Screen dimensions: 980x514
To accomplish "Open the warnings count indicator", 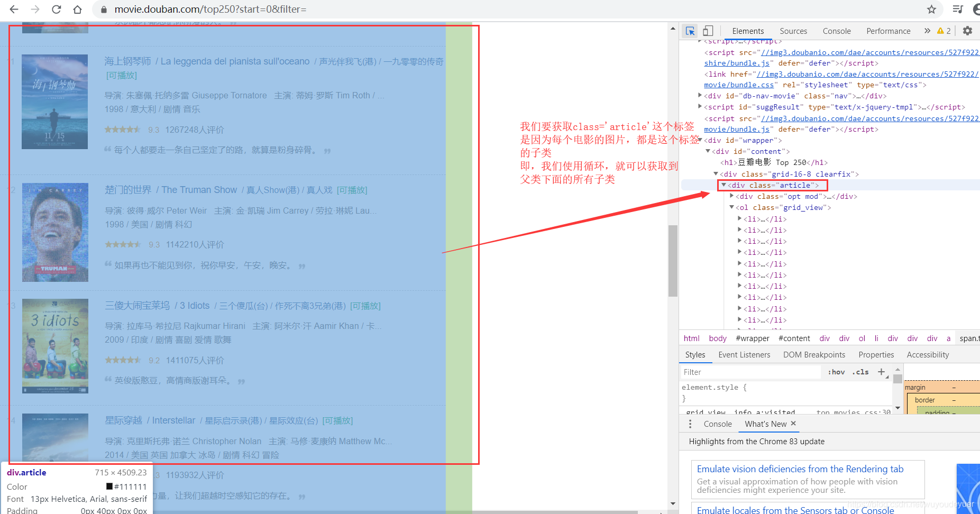I will (944, 31).
